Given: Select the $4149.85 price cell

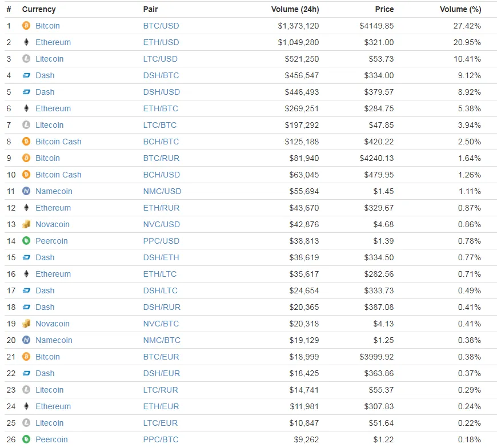Looking at the screenshot, I should [x=376, y=26].
